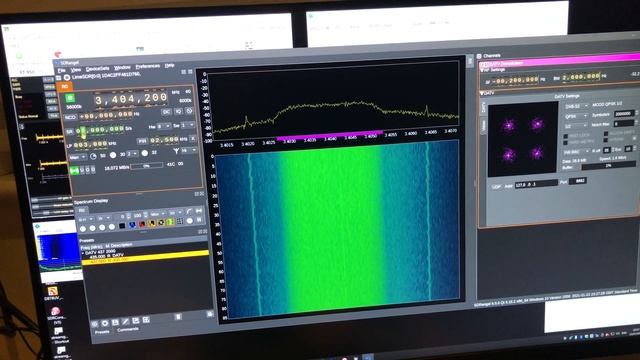Click the LP filter 003,000 kHz value

point(90,144)
